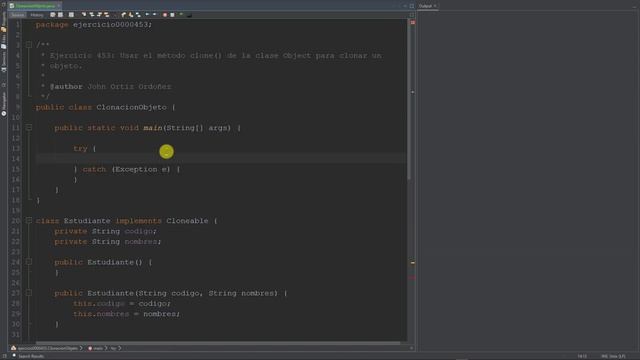Open the Navigator side panel icon
This screenshot has width=640, height=360.
pos(4,104)
